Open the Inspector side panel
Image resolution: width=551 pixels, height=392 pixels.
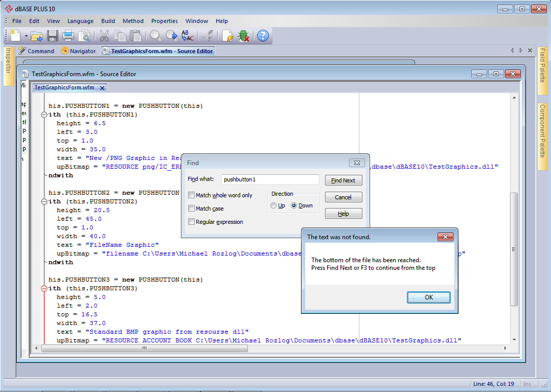tap(8, 66)
